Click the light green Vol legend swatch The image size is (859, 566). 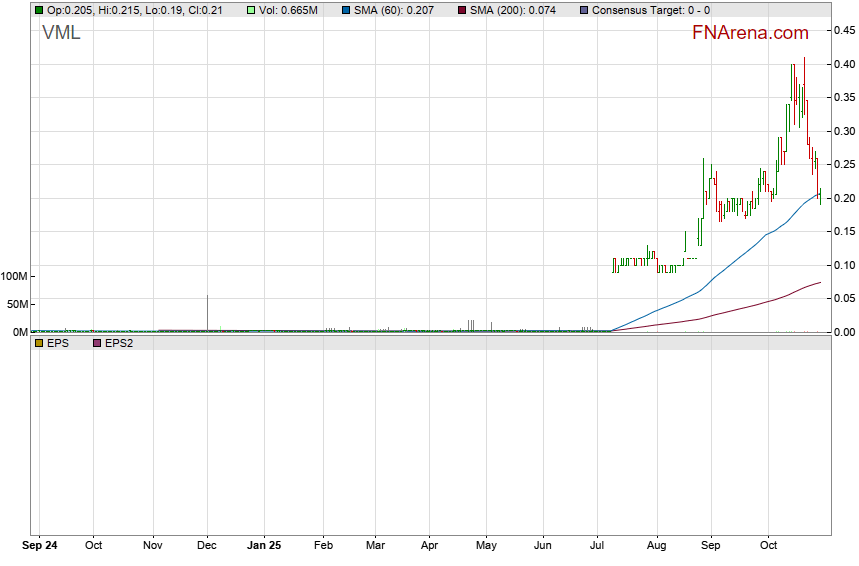pyautogui.click(x=252, y=10)
